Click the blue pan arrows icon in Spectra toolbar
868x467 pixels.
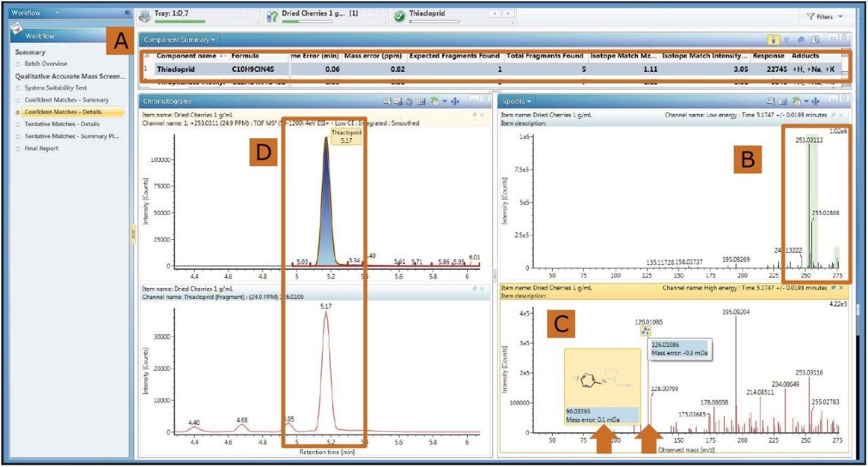point(816,101)
